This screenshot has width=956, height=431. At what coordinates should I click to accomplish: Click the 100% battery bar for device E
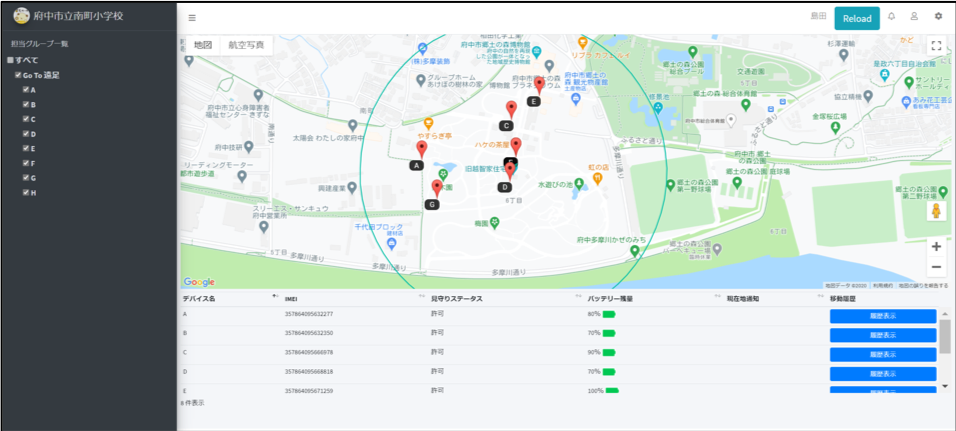click(612, 391)
